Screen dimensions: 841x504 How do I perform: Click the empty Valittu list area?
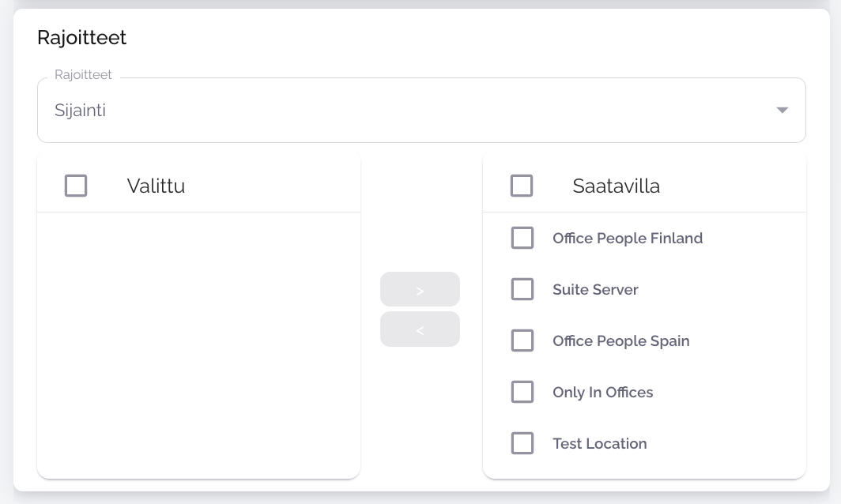[198, 344]
